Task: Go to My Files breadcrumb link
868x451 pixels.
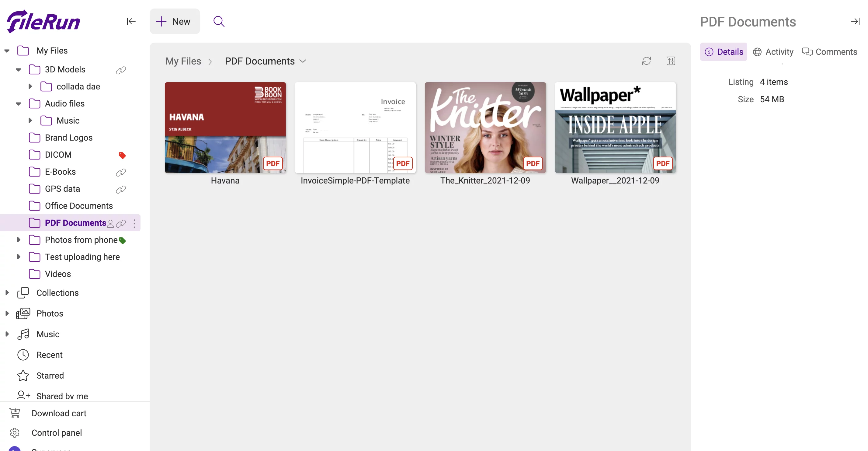Action: pos(183,61)
